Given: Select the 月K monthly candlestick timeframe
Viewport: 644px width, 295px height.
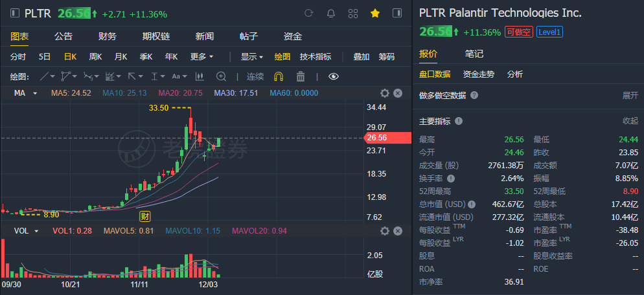Looking at the screenshot, I should [x=121, y=57].
